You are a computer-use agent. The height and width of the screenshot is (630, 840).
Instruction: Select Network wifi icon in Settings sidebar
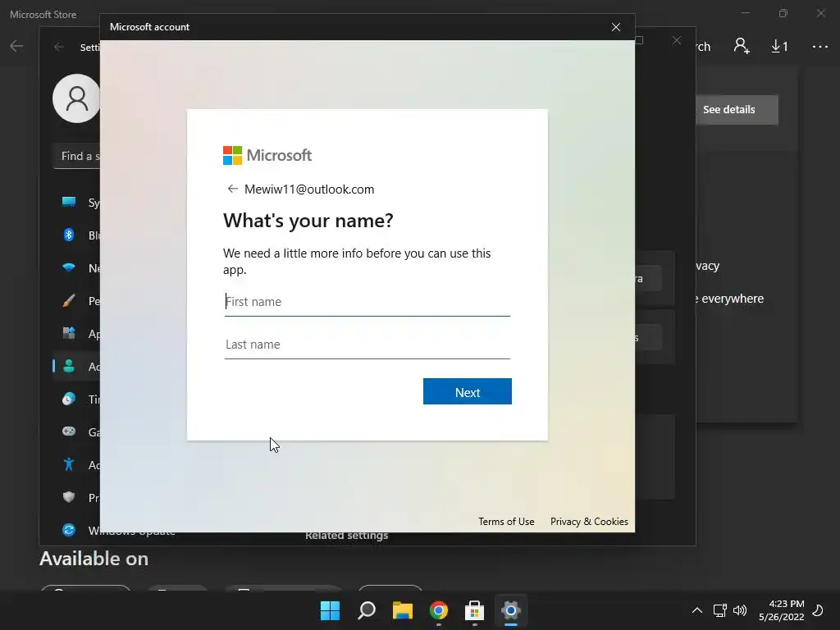click(69, 267)
